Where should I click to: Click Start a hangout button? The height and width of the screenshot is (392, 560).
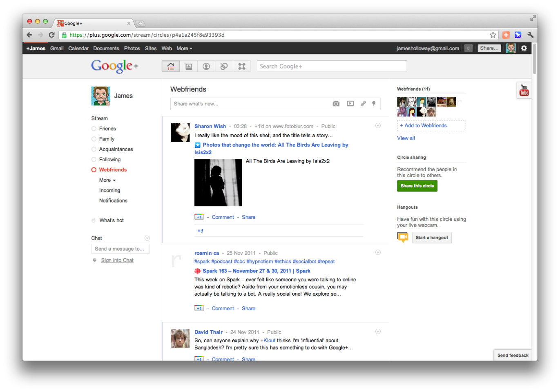pos(432,238)
